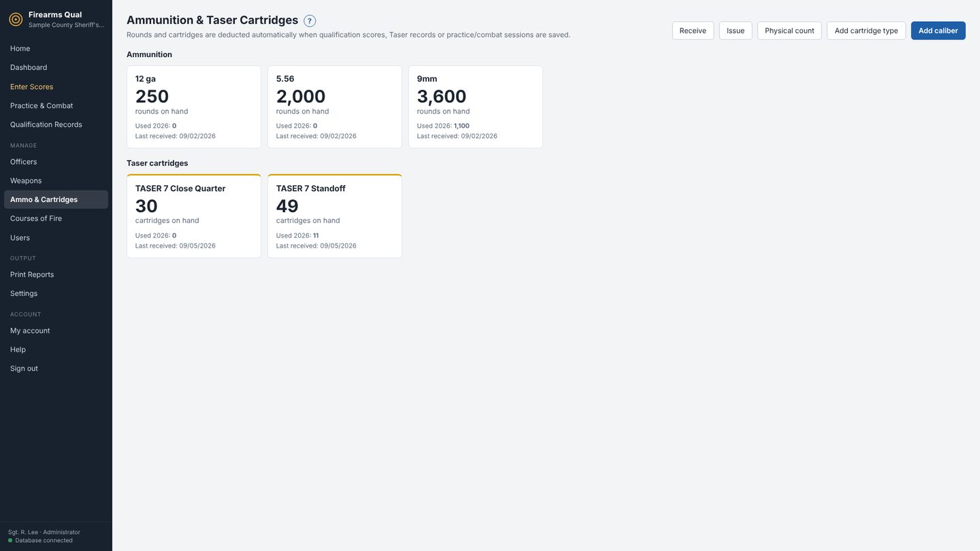
Task: Open the Users page
Action: [x=56, y=237]
